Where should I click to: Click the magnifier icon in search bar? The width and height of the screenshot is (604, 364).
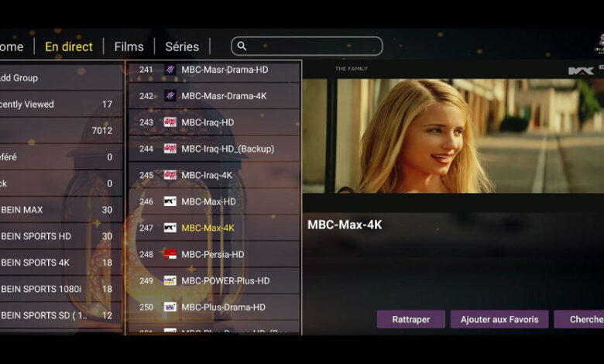pos(242,46)
